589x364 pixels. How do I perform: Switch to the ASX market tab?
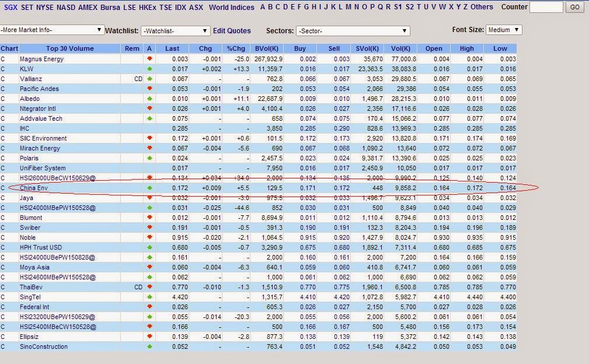pos(196,7)
